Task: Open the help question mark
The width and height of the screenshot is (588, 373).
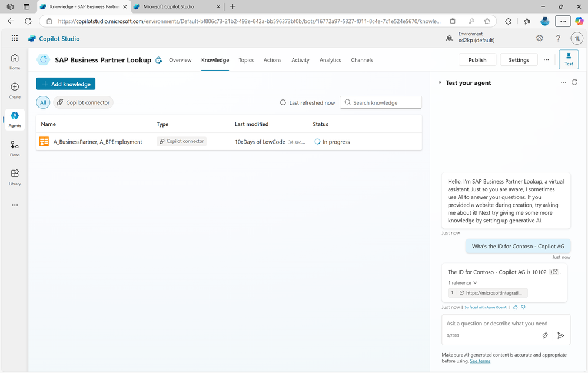Action: [x=558, y=38]
